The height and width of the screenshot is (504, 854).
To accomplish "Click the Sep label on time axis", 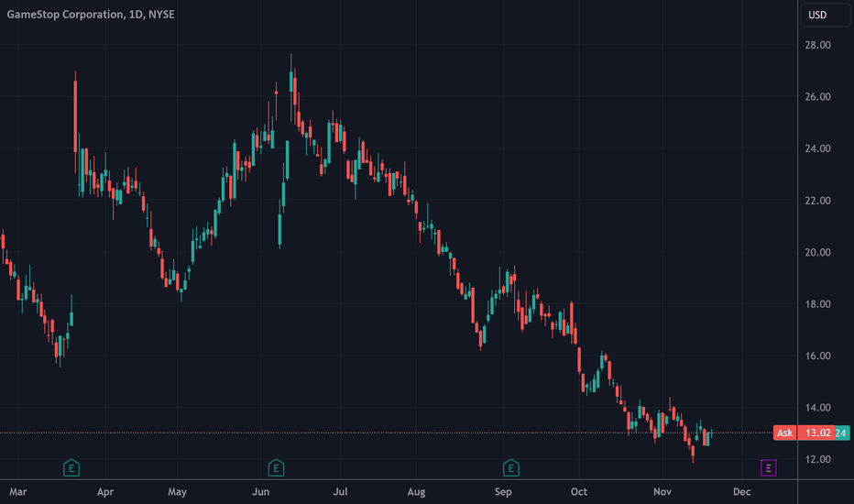I will (503, 491).
